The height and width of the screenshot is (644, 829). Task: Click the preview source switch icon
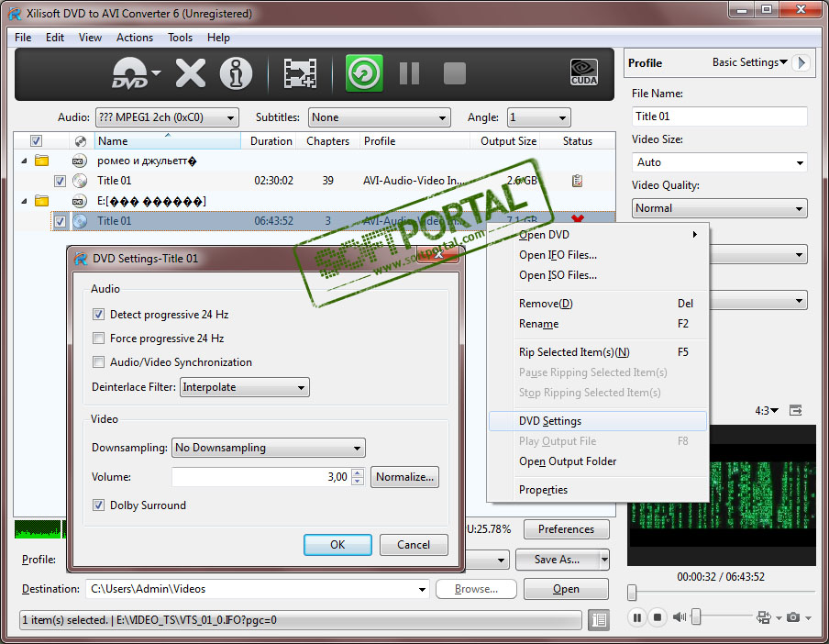(x=764, y=617)
